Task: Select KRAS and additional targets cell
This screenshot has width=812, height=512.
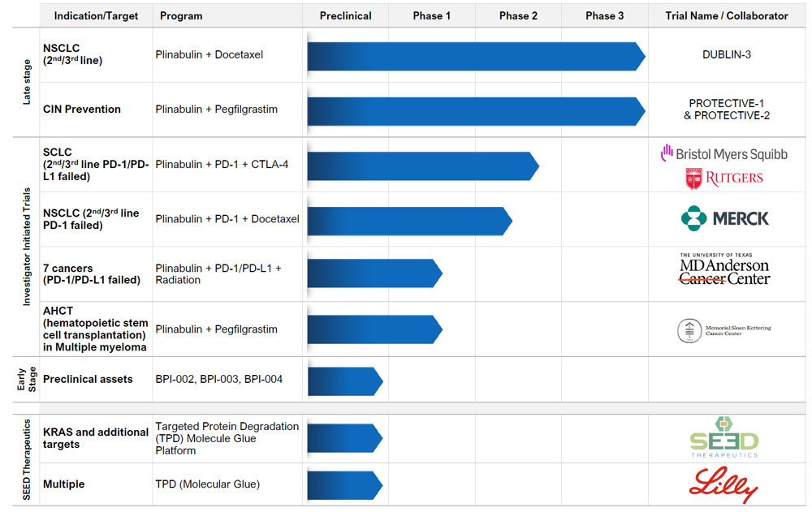Action: 95,438
